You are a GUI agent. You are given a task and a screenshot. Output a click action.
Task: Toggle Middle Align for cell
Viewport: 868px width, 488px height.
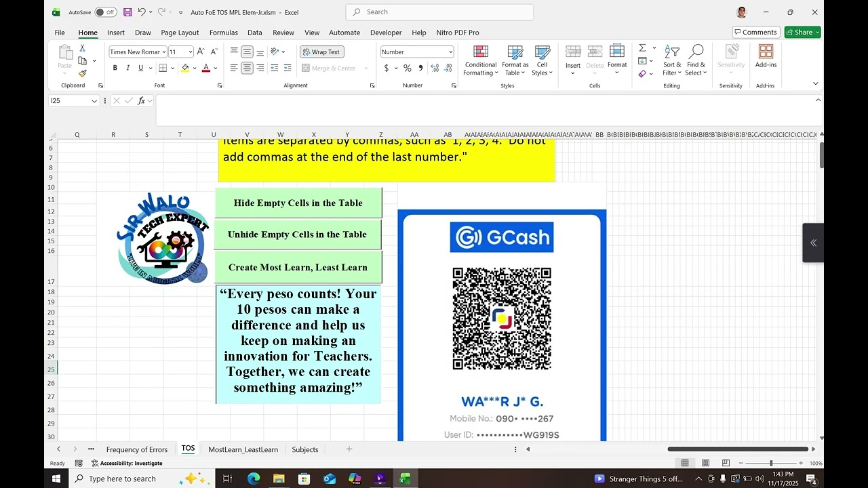tap(247, 52)
